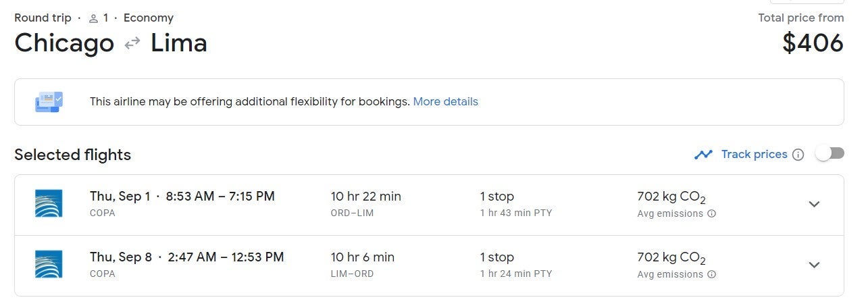
Task: Select the Thu, Sep 8 flight time row
Action: [x=186, y=257]
